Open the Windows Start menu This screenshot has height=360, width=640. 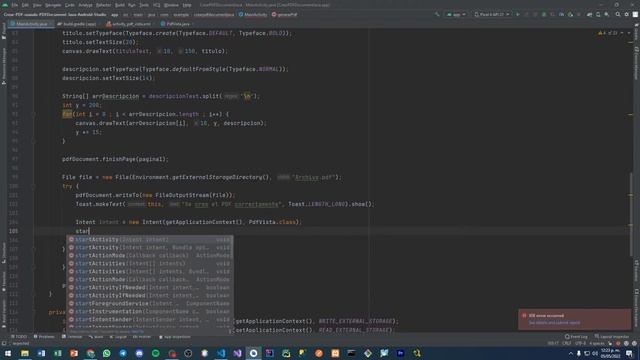8,353
